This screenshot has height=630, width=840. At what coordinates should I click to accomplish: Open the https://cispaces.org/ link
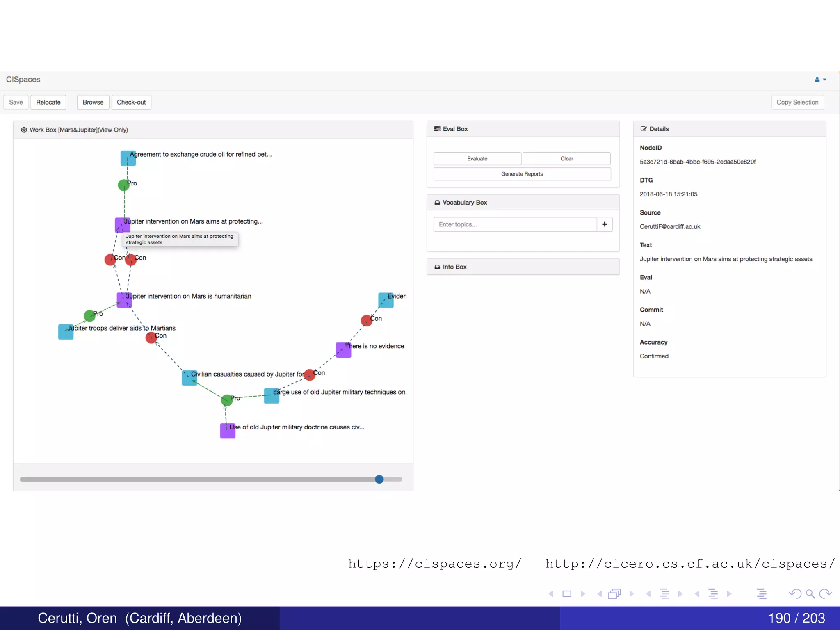pos(434,564)
